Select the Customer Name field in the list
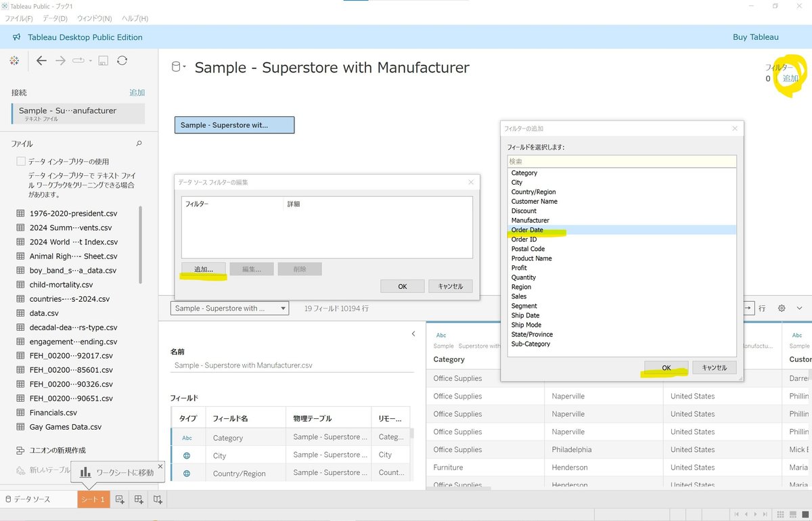 click(622, 202)
